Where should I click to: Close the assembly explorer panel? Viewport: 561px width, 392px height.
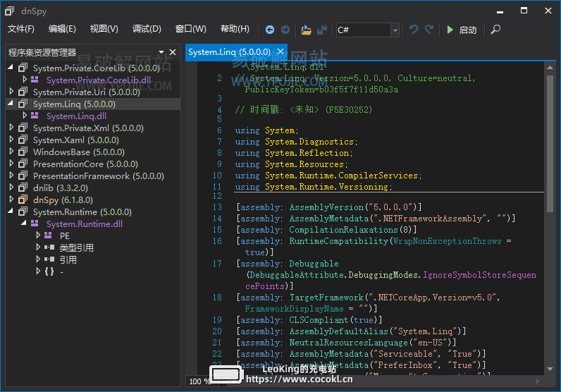point(173,52)
